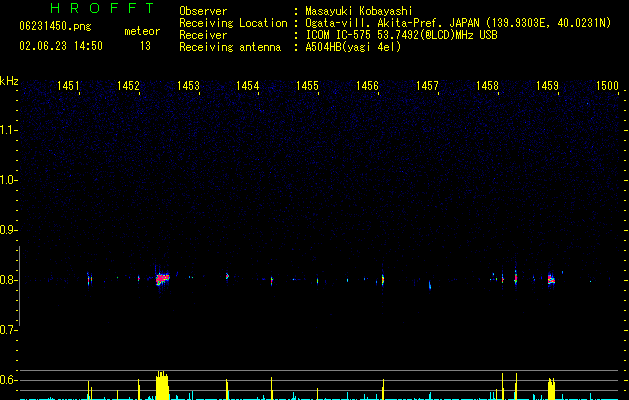Click the low-frequency echo at 1457
629x400 pixels.
point(430,285)
